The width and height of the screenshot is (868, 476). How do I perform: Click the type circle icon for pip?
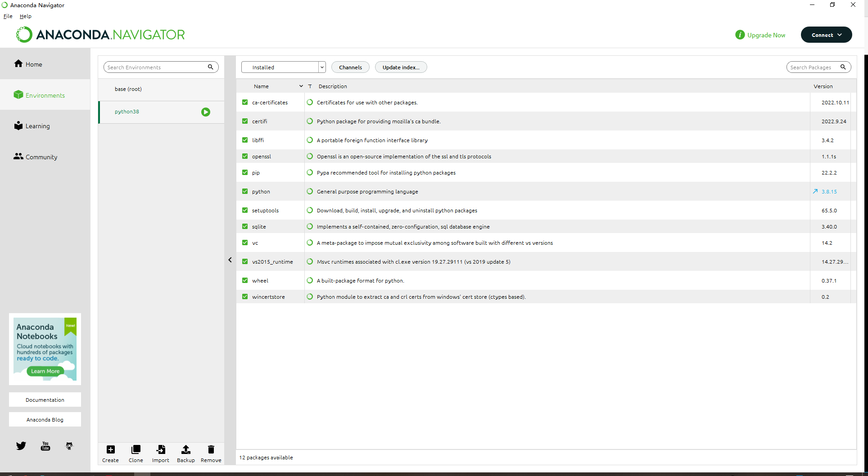point(310,172)
